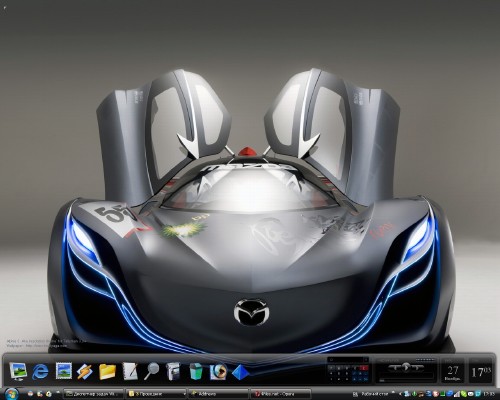The image size is (500, 400).
Task: Switch to the Opera browser taskbar button
Action: pyautogui.click(x=281, y=394)
